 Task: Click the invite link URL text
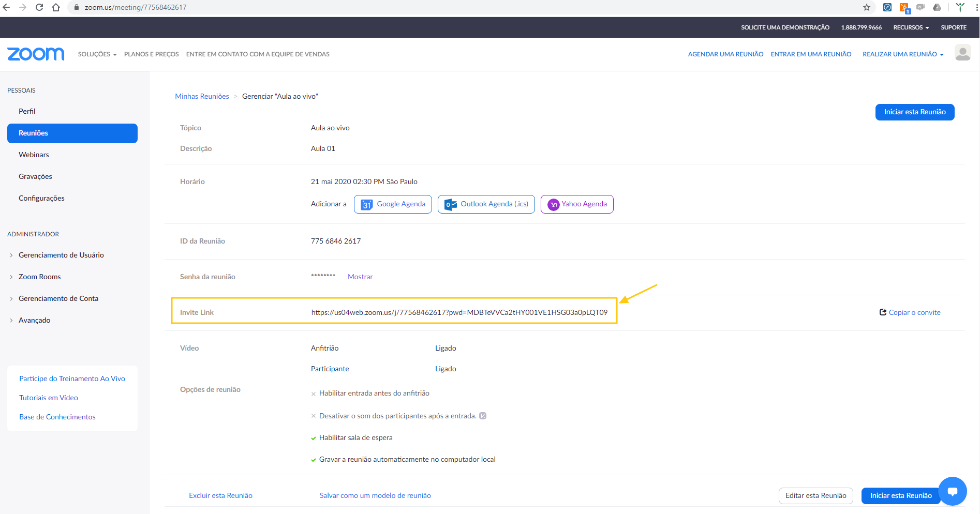[459, 312]
